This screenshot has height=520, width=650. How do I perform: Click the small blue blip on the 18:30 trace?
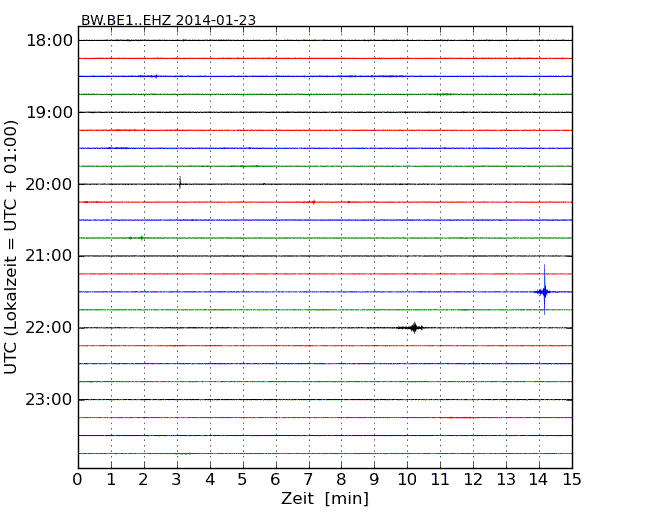[x=155, y=76]
